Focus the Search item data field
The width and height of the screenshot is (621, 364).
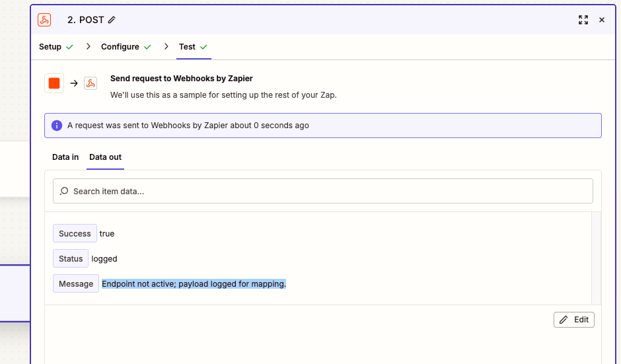[323, 191]
